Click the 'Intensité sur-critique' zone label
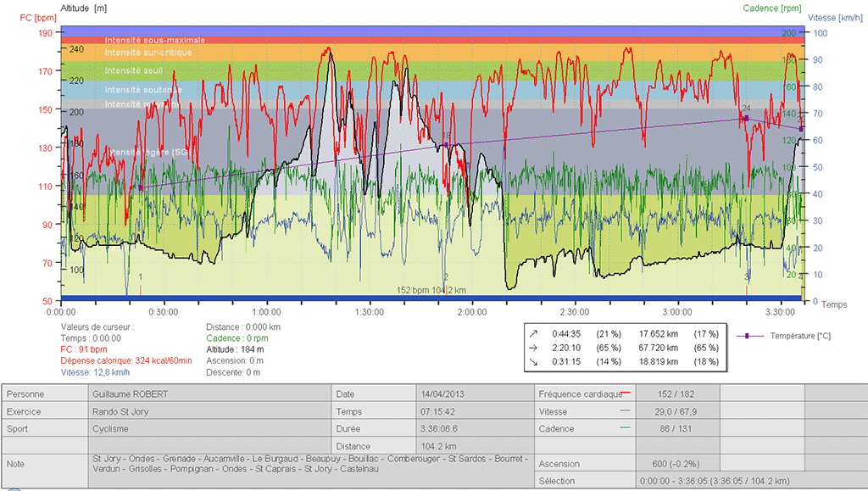This screenshot has width=868, height=491. (x=148, y=53)
